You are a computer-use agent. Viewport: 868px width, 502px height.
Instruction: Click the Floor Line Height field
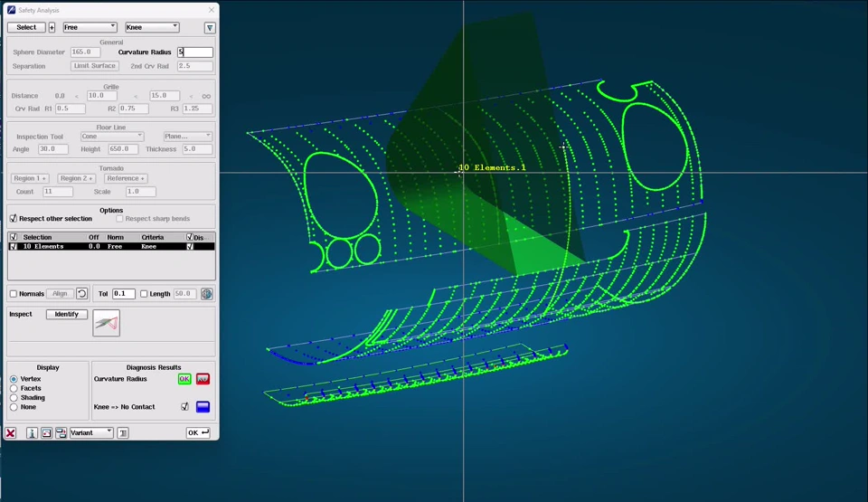pos(123,149)
